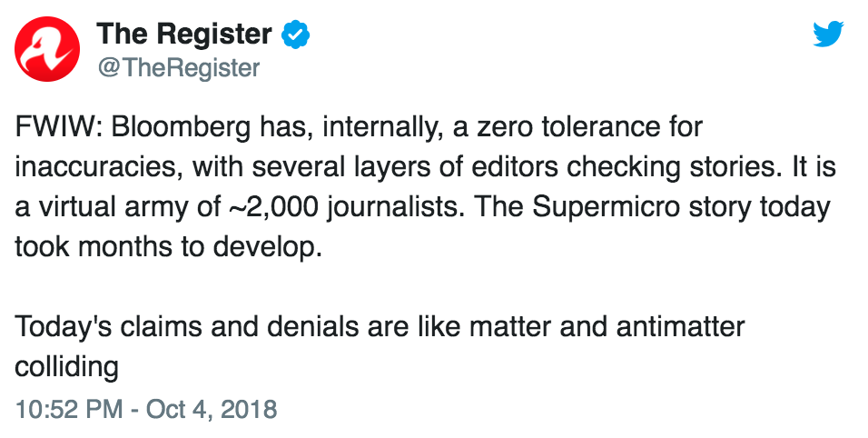Click the blue verified badge
Viewport: 868px width, 438px height.
click(296, 35)
